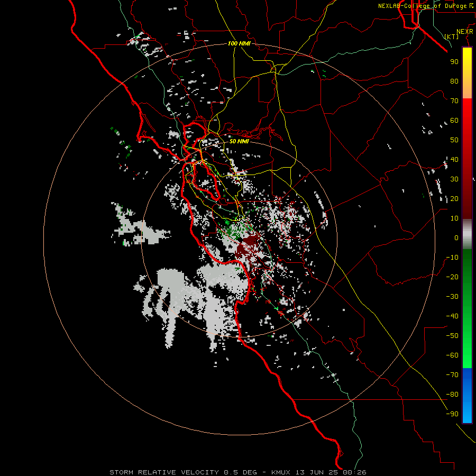Click the "50 NMI" range ring label
Viewport: 476px width, 476px height.
(x=239, y=141)
